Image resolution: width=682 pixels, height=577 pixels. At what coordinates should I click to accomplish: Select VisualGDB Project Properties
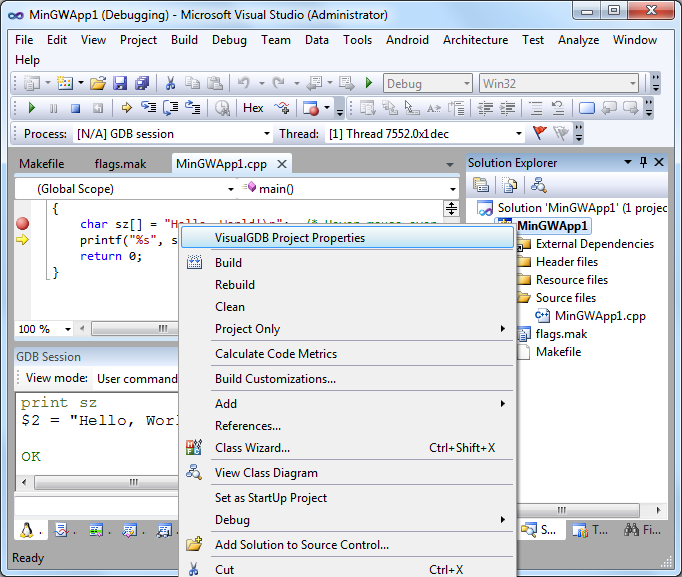pos(347,238)
